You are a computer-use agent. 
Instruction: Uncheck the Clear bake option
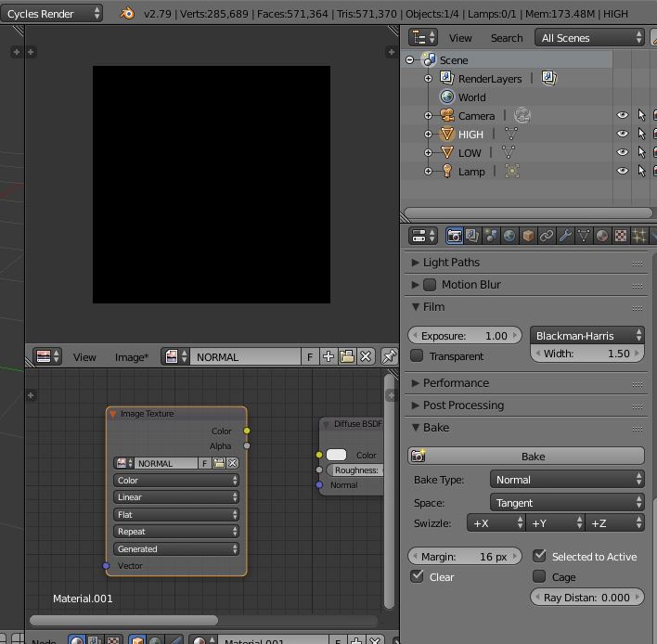point(417,576)
